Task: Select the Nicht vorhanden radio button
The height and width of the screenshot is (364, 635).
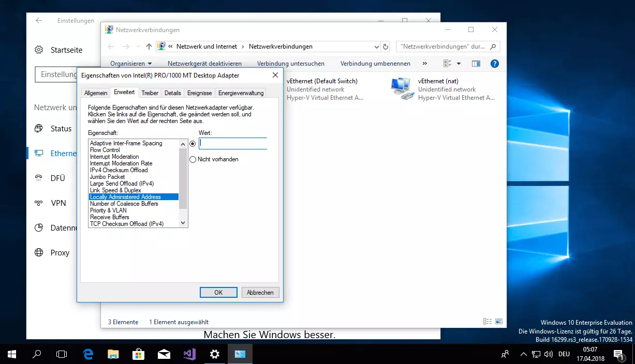Action: 193,159
